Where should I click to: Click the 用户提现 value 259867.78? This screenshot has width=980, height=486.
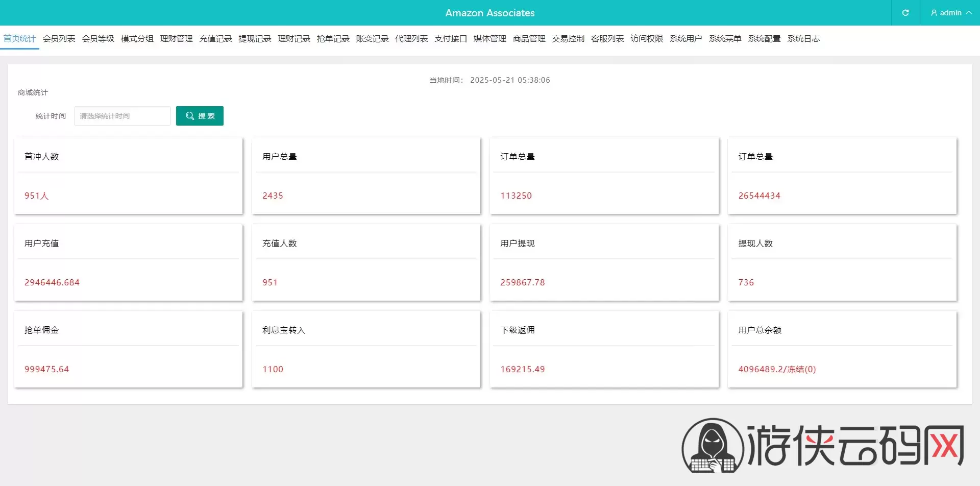pyautogui.click(x=523, y=282)
